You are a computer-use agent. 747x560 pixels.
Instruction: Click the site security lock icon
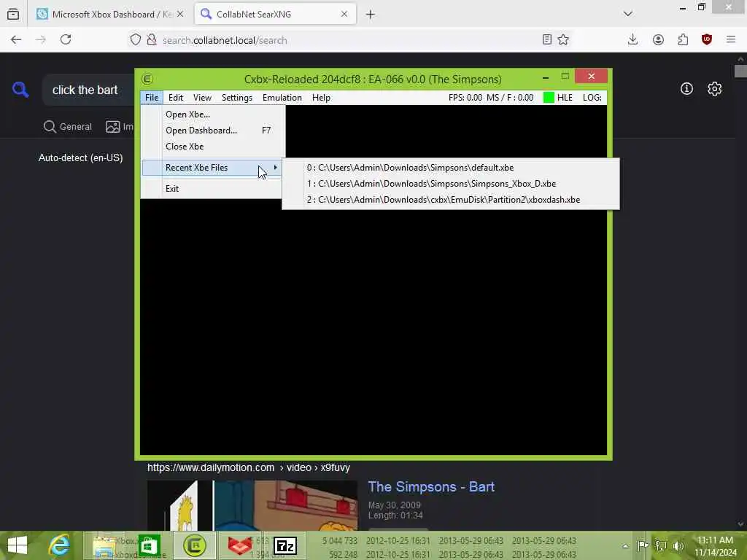152,40
